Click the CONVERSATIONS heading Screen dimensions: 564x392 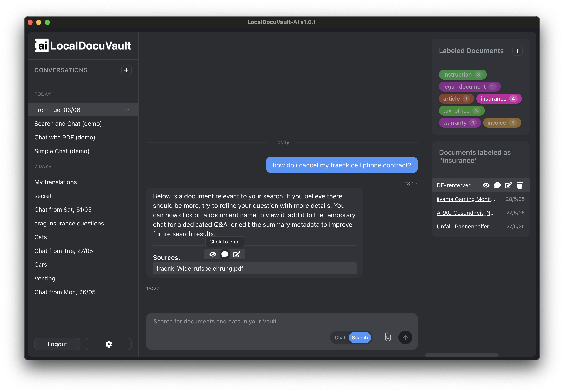pos(61,70)
